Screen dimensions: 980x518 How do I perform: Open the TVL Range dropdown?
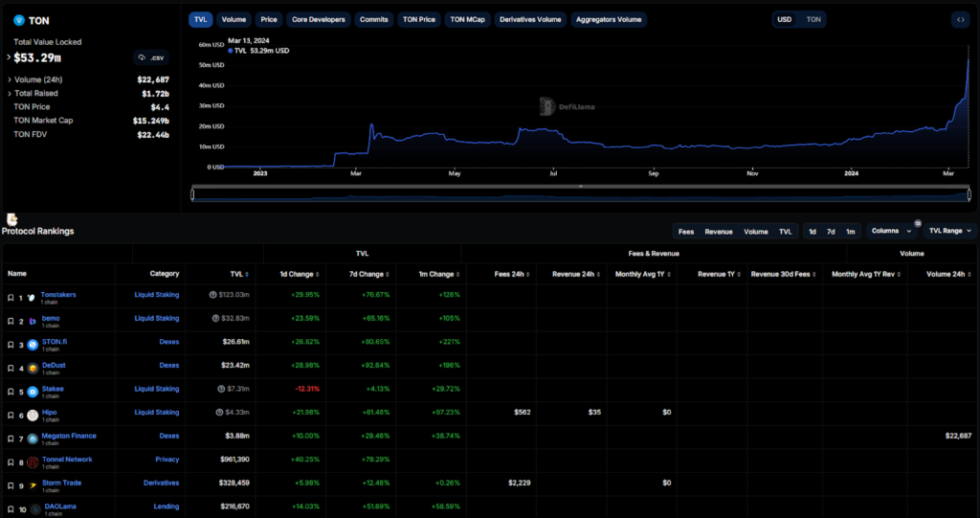click(x=950, y=231)
